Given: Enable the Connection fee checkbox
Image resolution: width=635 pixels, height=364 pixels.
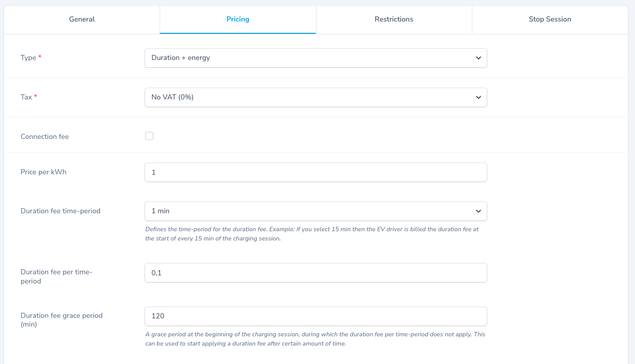Looking at the screenshot, I should tap(149, 136).
